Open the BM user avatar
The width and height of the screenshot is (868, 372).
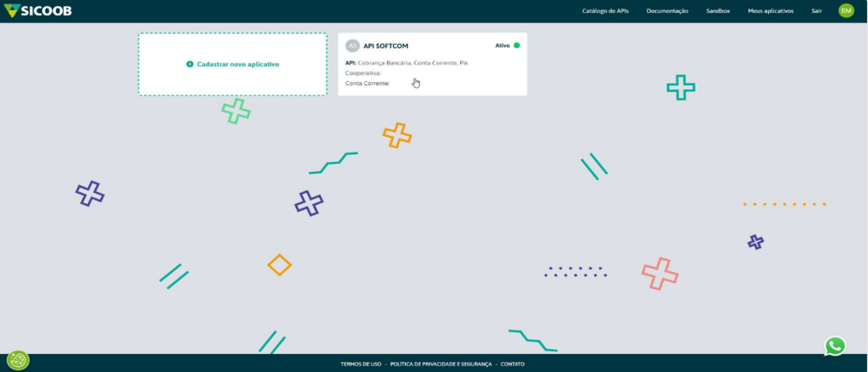(846, 11)
